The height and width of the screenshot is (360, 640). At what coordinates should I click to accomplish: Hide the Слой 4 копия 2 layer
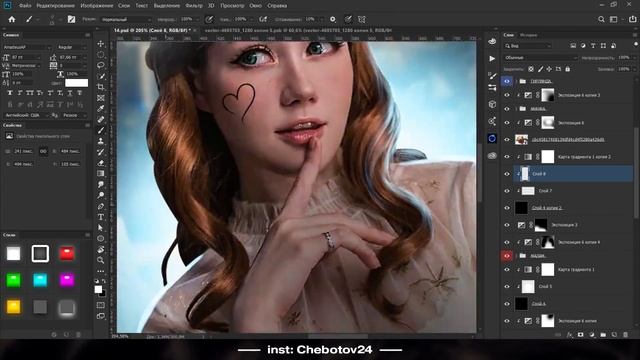pyautogui.click(x=507, y=208)
